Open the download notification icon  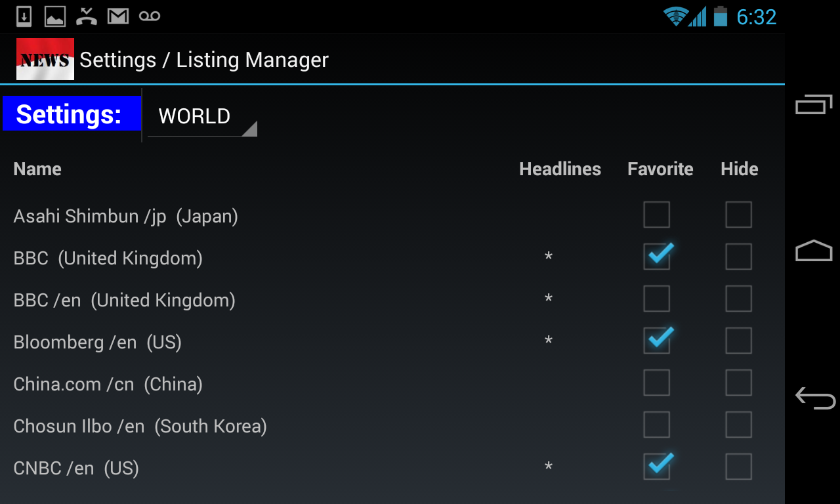[24, 16]
